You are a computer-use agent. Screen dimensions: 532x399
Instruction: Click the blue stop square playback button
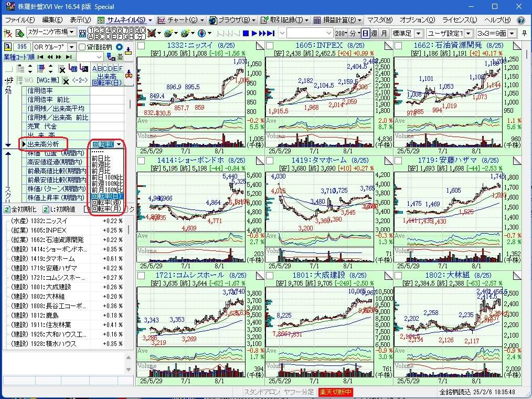[246, 33]
